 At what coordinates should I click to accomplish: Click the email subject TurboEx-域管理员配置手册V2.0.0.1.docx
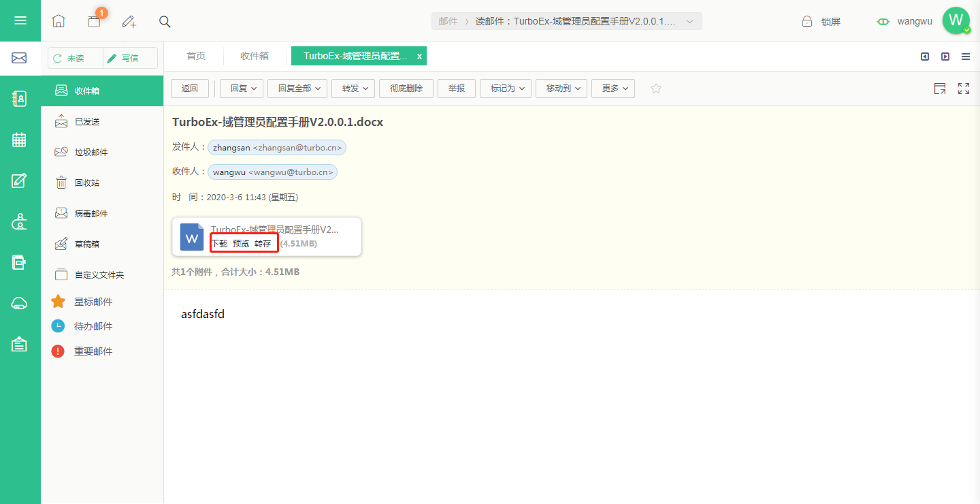pos(278,123)
